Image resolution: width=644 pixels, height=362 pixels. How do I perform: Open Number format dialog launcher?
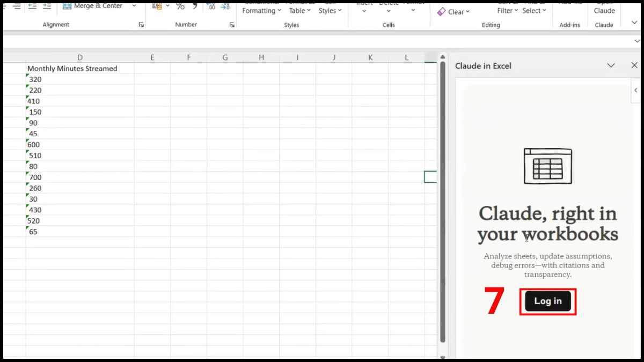[232, 25]
